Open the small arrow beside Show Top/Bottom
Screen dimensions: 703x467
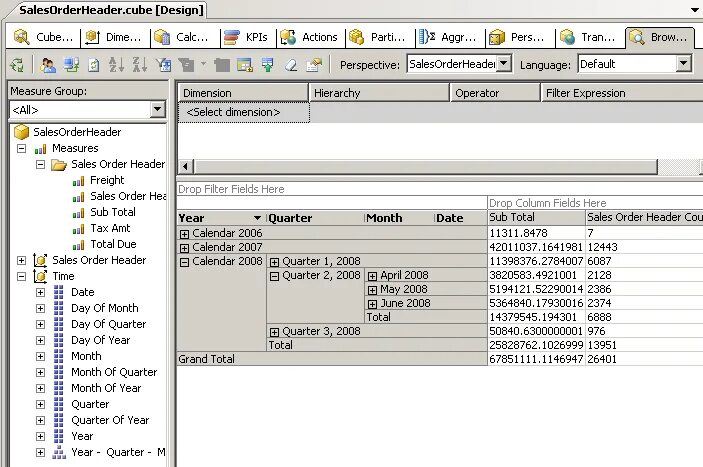204,64
